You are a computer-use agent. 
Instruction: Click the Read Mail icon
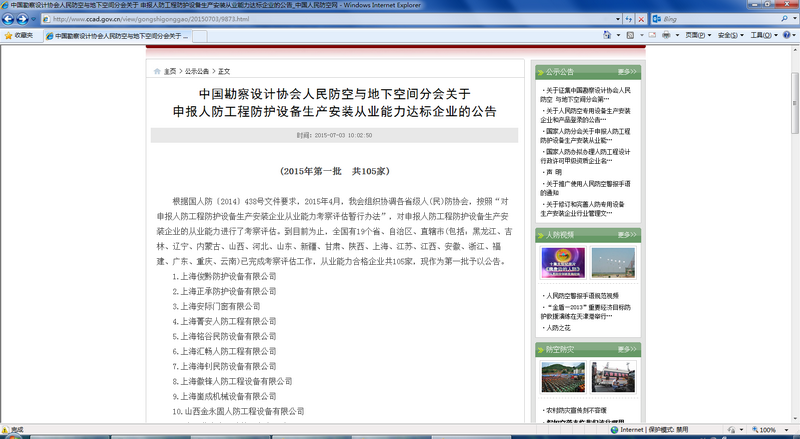[x=652, y=35]
